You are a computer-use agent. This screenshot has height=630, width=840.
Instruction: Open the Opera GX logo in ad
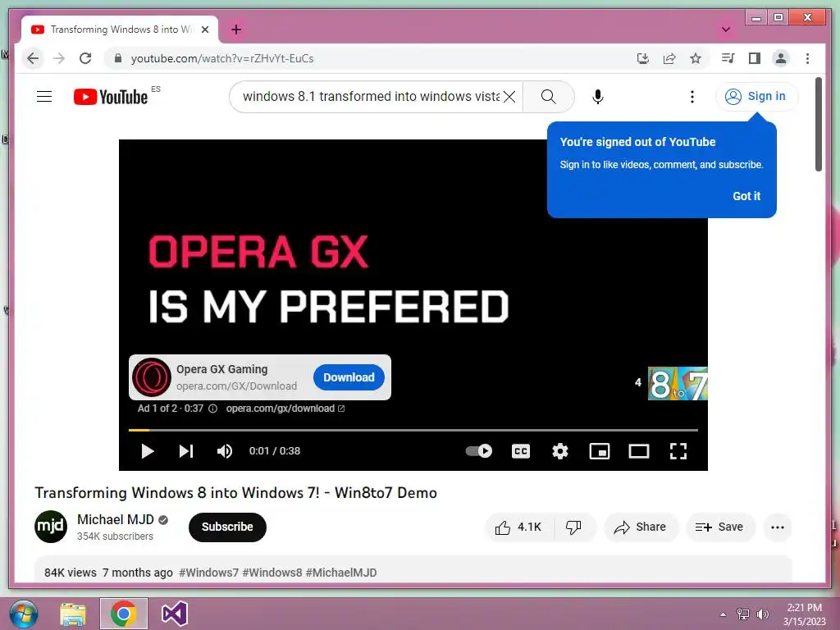(x=152, y=377)
